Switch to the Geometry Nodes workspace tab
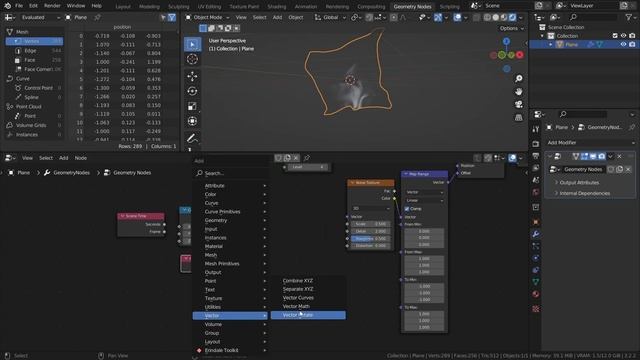 coord(412,6)
